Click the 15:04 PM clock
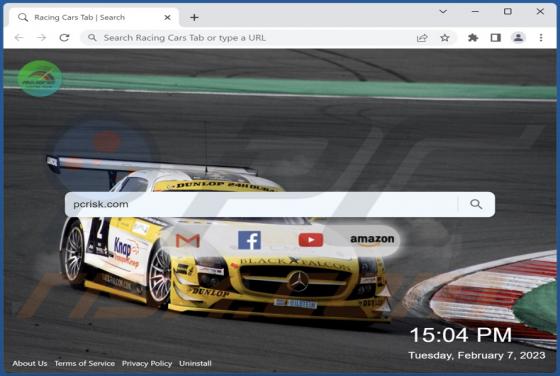The width and height of the screenshot is (560, 376). point(461,335)
